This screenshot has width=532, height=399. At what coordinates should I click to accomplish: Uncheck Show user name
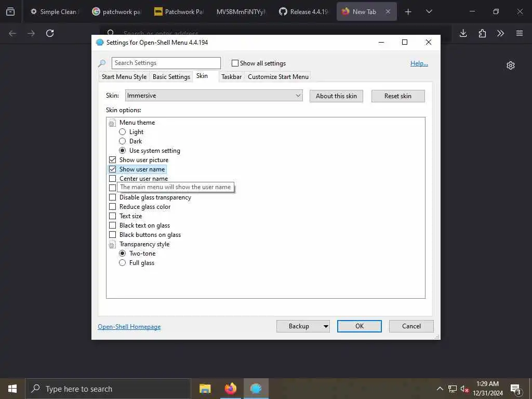pyautogui.click(x=112, y=169)
